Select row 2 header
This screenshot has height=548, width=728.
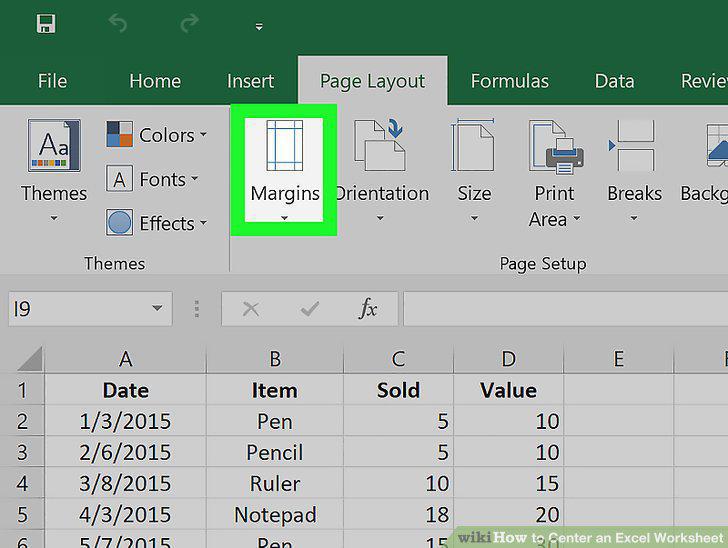(x=22, y=421)
